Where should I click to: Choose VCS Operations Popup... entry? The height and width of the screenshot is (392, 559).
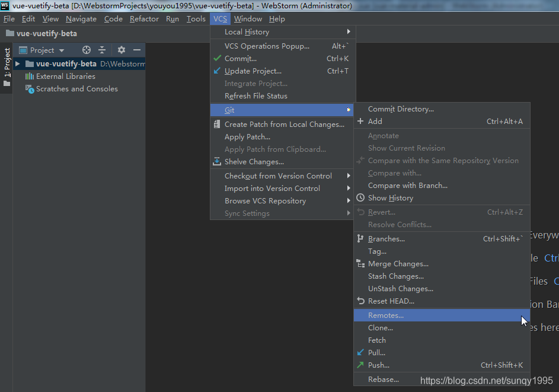[283, 46]
